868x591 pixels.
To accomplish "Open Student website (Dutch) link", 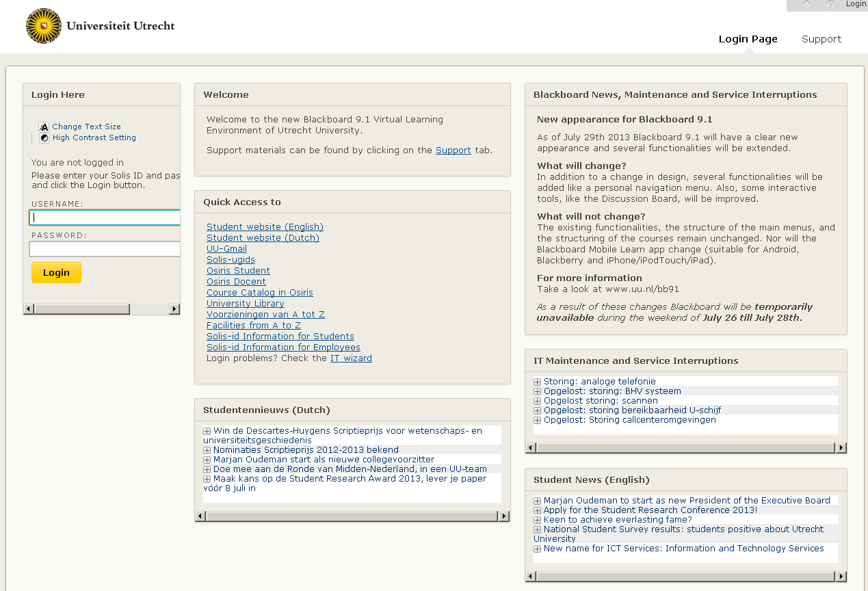I will 263,238.
